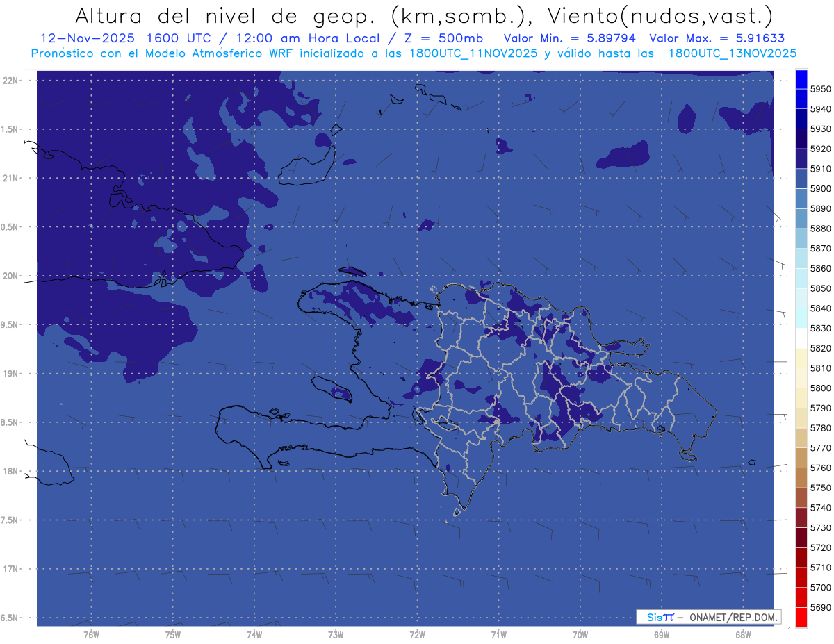Click the legend value '5720'
Screen dimensions: 834x644
(821, 547)
